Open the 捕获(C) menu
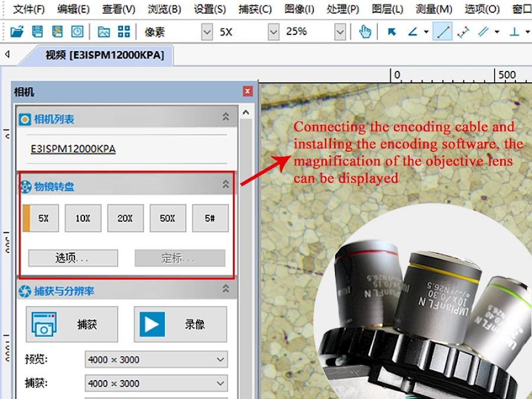 pyautogui.click(x=255, y=9)
